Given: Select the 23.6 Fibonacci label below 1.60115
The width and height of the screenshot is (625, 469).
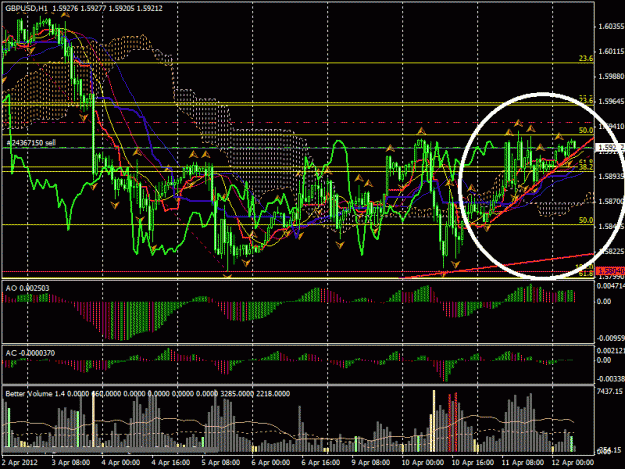Looking at the screenshot, I should pyautogui.click(x=586, y=59).
